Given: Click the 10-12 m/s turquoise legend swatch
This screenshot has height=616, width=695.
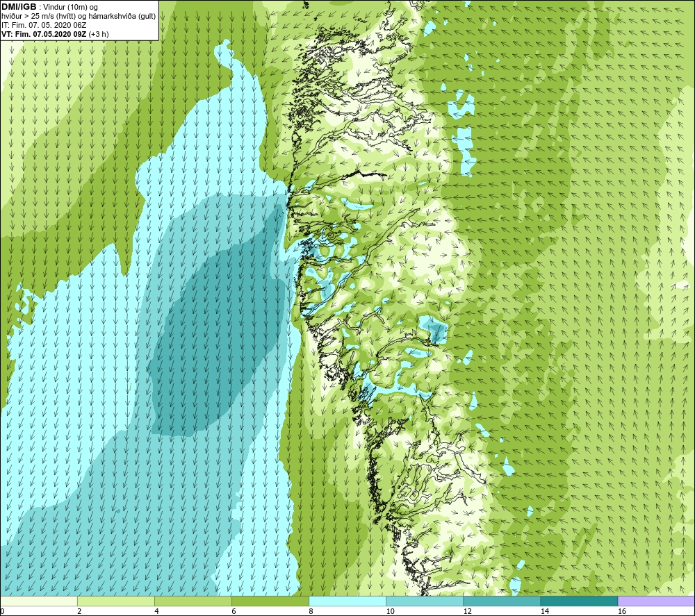Looking at the screenshot, I should coord(425,601).
